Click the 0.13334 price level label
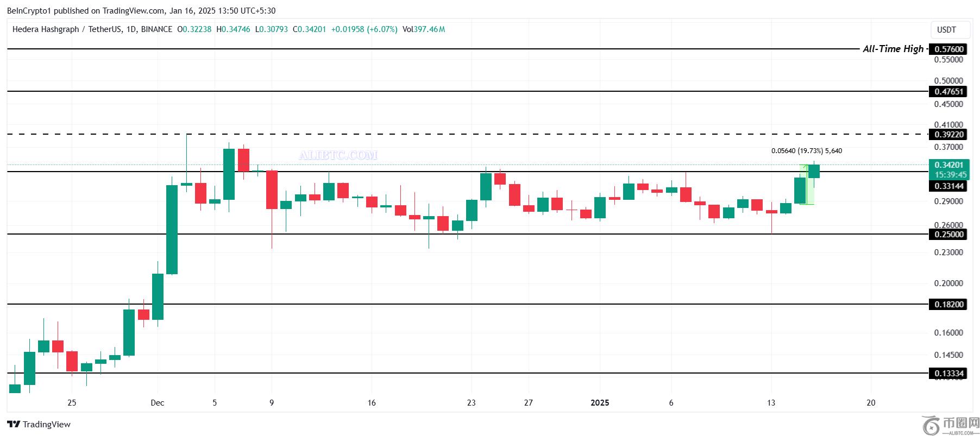This screenshot has width=980, height=436. click(x=949, y=374)
